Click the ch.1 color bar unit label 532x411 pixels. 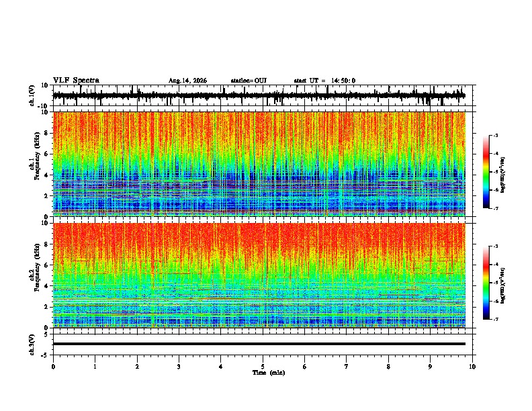pos(502,175)
